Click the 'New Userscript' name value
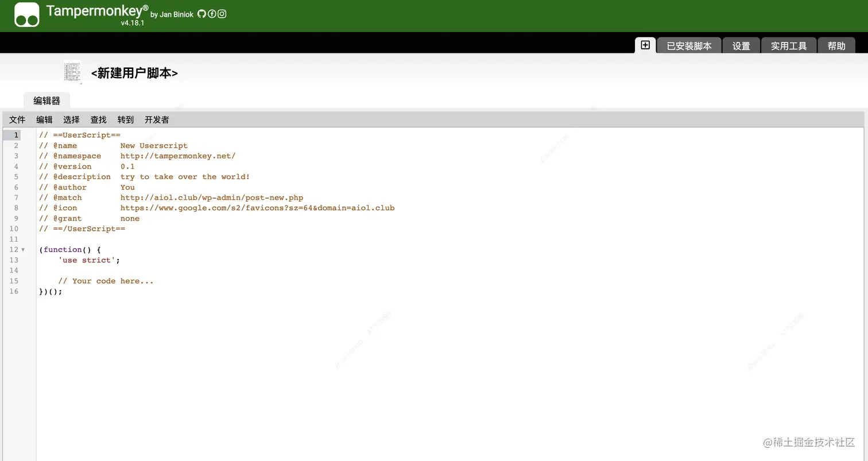Screen dimensions: 868x461 (154, 145)
